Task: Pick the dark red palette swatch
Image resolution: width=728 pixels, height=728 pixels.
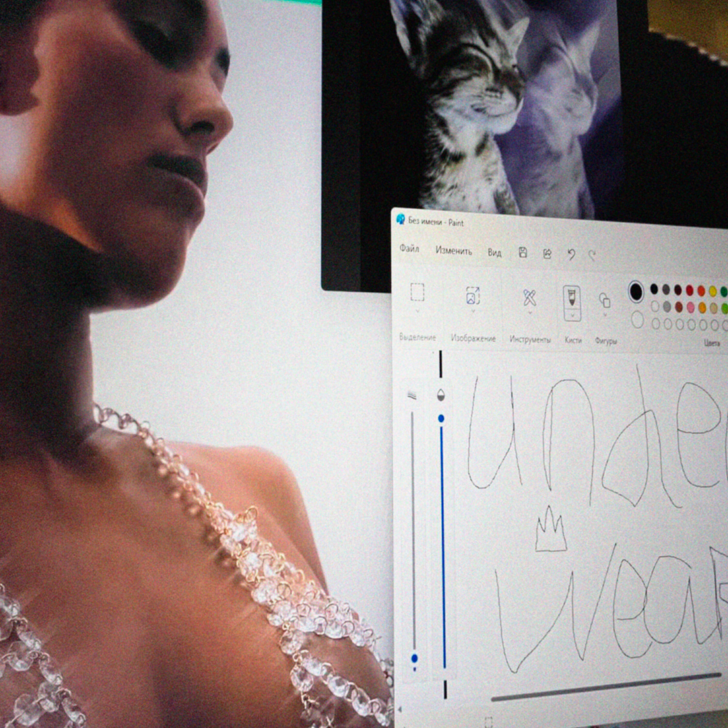Action: click(x=678, y=290)
